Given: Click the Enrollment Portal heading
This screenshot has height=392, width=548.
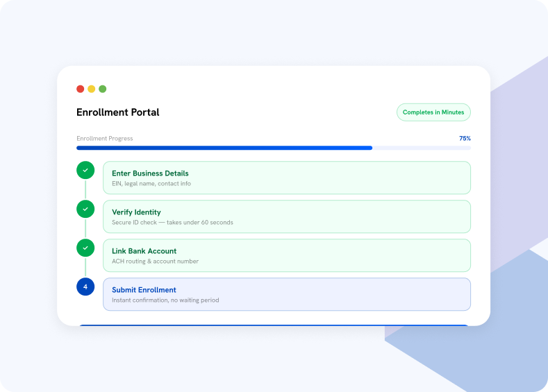Looking at the screenshot, I should tap(118, 112).
